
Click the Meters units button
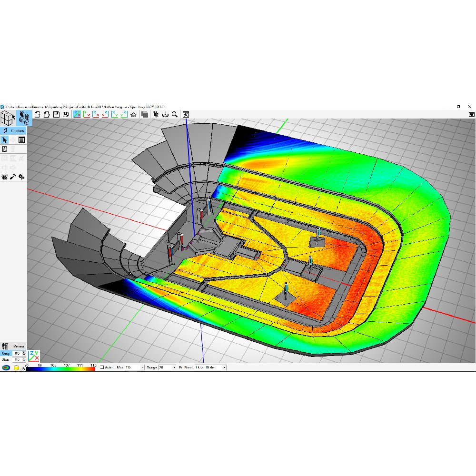tap(19, 346)
